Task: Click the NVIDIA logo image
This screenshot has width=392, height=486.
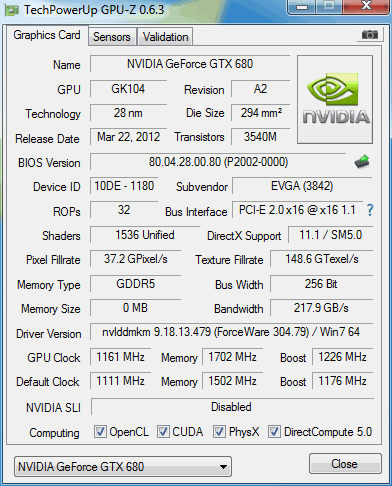Action: point(335,99)
